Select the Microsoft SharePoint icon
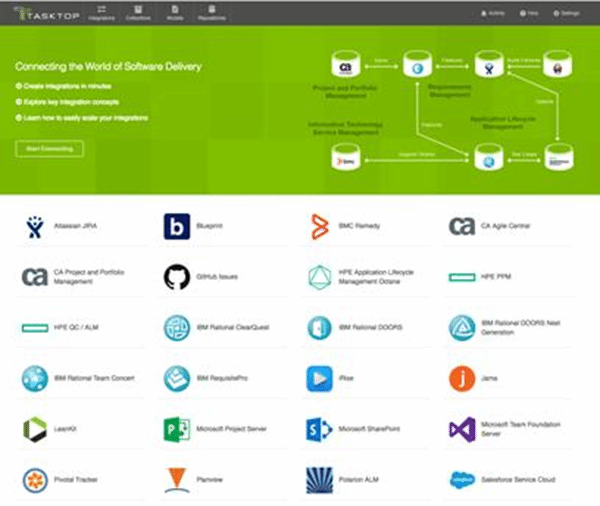The height and width of the screenshot is (506, 600). pos(320,429)
